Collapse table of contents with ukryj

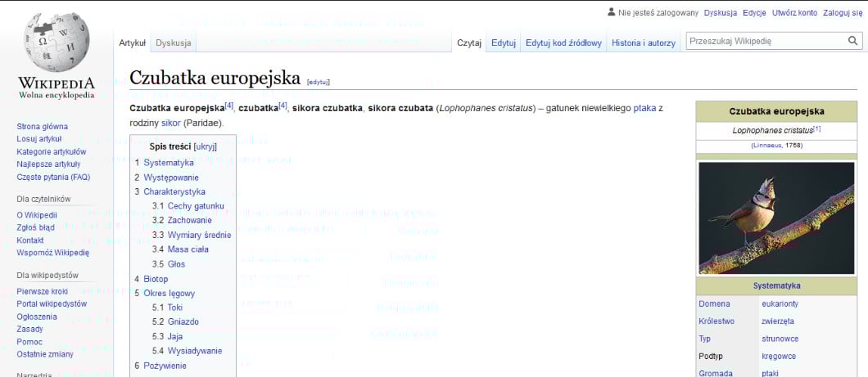pos(204,146)
